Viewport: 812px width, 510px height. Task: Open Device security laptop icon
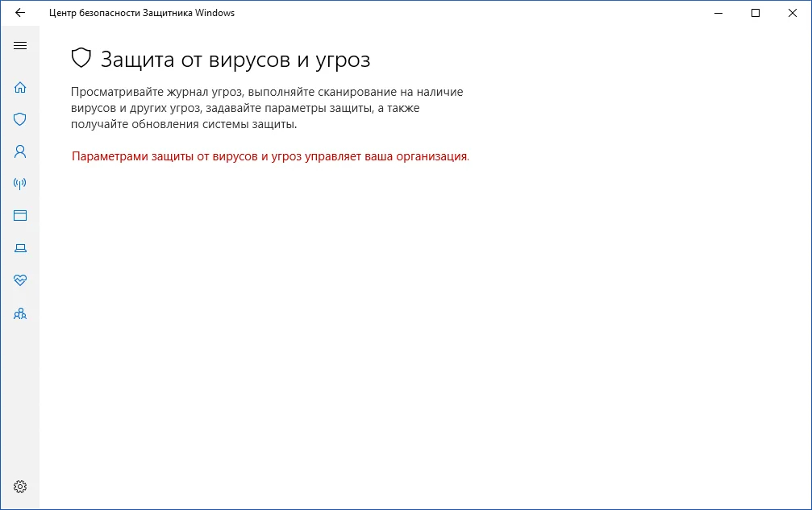(x=20, y=248)
